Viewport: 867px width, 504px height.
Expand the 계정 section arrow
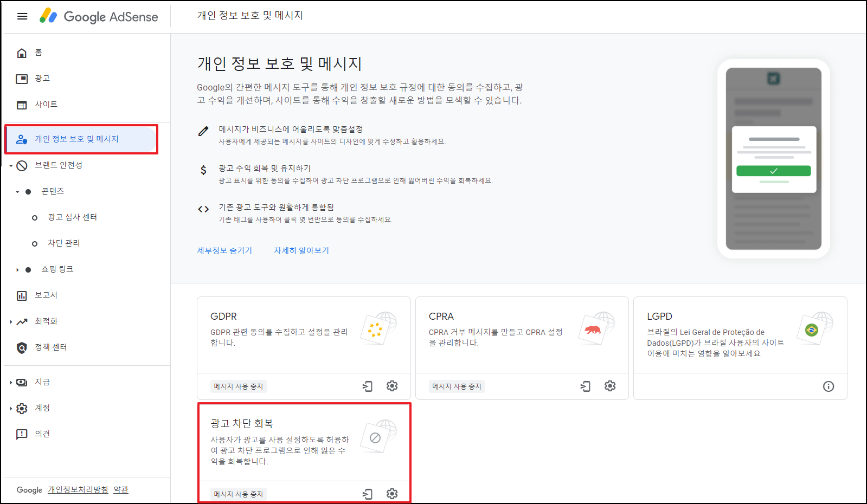(x=10, y=409)
